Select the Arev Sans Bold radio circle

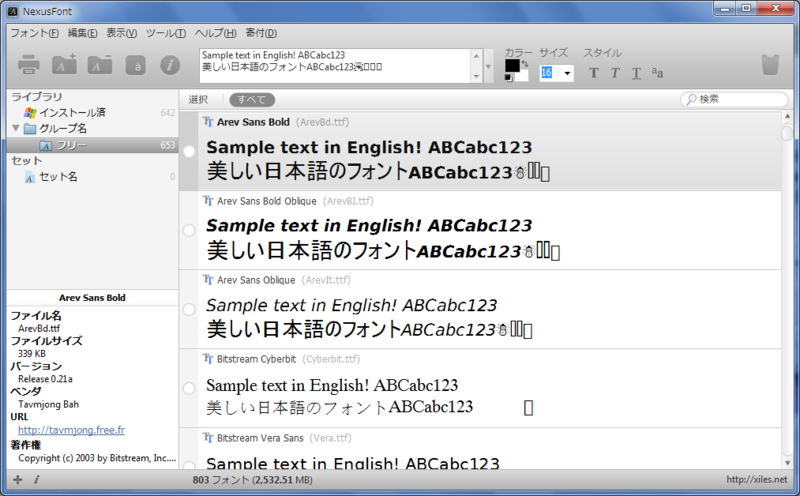(x=189, y=152)
